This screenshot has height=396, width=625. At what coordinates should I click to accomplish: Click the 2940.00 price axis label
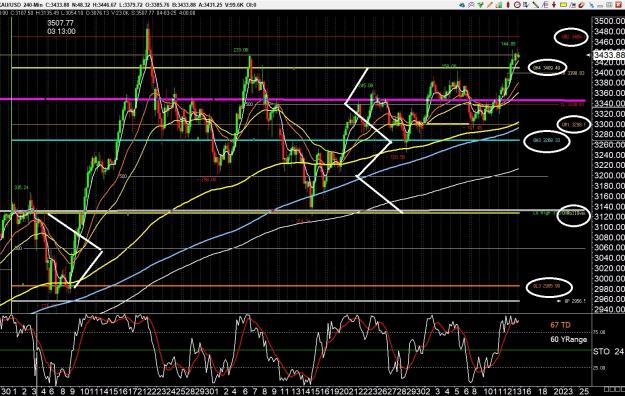coord(609,309)
